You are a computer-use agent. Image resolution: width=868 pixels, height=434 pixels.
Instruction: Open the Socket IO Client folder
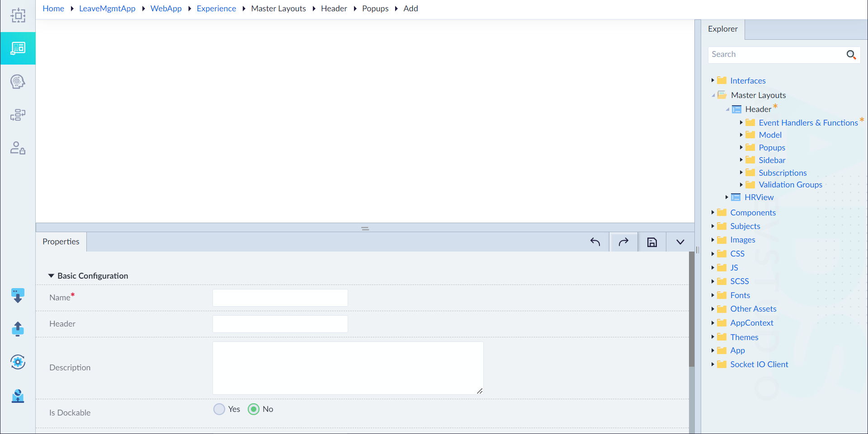pos(759,364)
